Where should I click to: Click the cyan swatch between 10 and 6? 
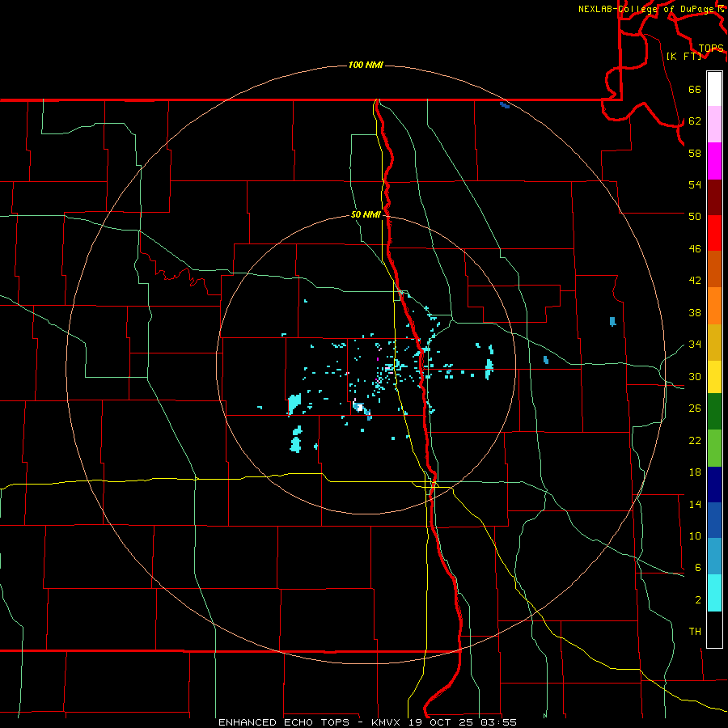pos(714,593)
